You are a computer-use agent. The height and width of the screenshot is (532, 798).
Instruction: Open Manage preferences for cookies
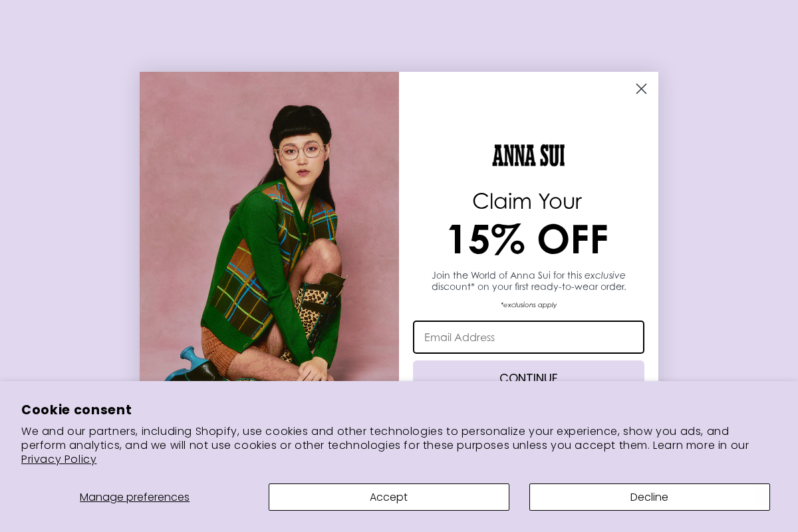(134, 497)
